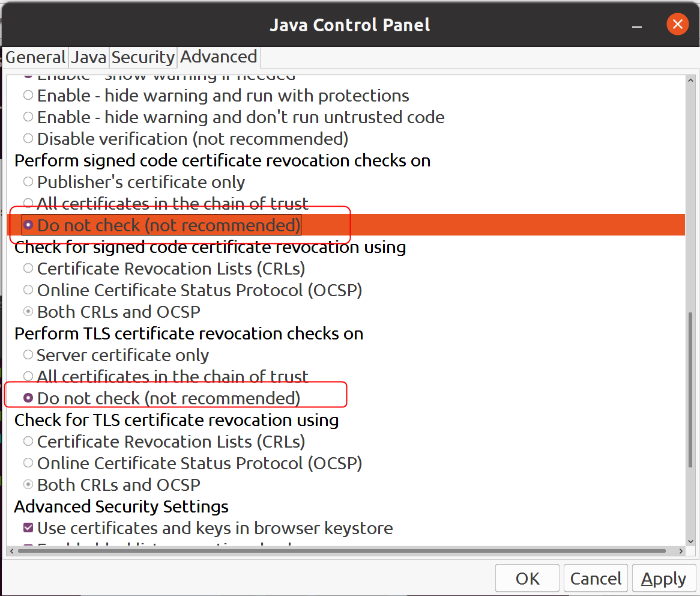Switch to the General tab

[35, 58]
